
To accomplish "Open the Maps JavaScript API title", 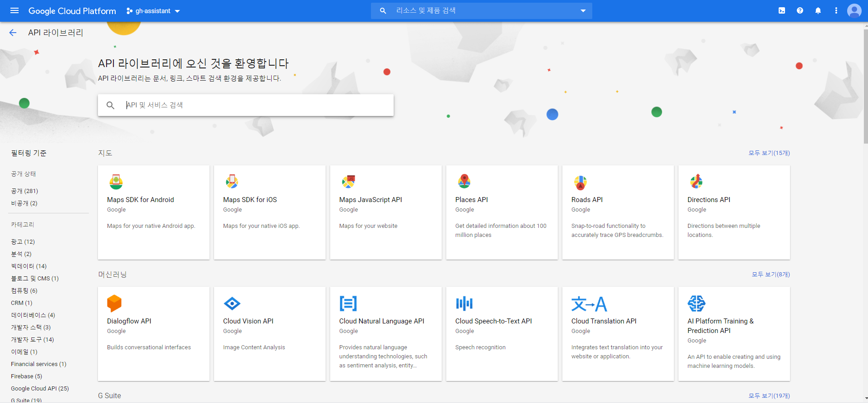I will coord(371,200).
